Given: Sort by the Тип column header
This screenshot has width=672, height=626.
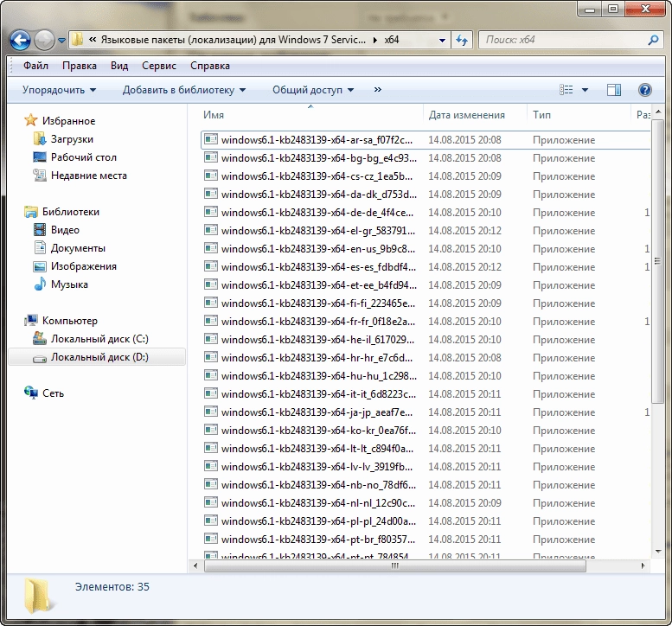Looking at the screenshot, I should click(x=541, y=115).
